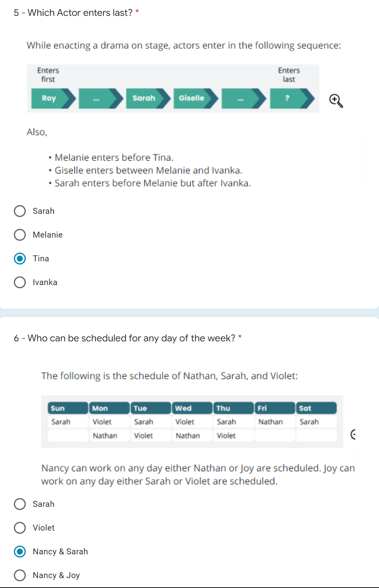Click the Wed column header in schedule
This screenshot has width=379, height=588.
point(192,408)
